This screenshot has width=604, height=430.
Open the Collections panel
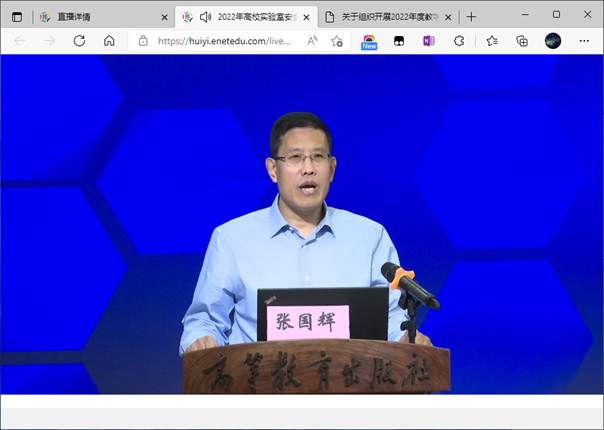click(x=521, y=41)
